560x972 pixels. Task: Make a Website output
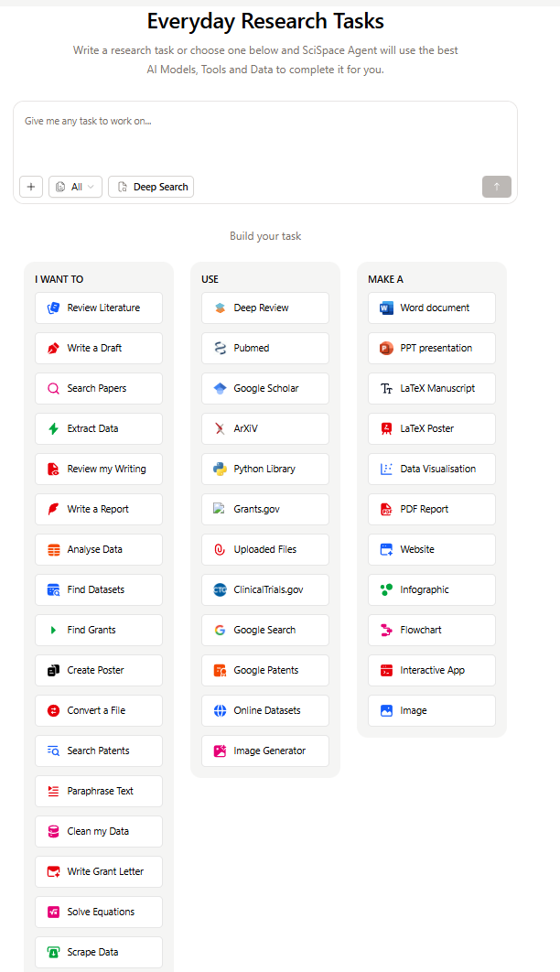click(x=432, y=549)
